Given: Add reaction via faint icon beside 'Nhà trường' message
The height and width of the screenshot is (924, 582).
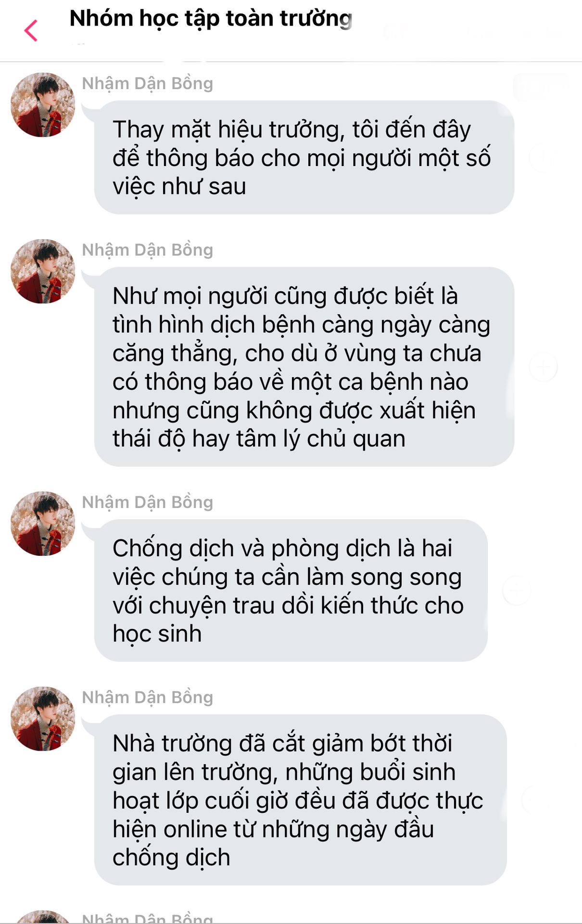Looking at the screenshot, I should coord(535,800).
